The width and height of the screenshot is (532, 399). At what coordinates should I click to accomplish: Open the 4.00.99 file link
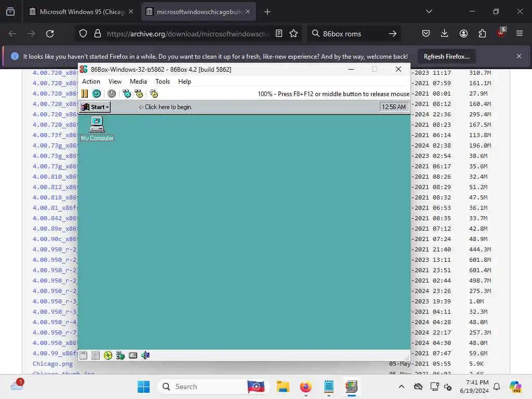tap(55, 353)
